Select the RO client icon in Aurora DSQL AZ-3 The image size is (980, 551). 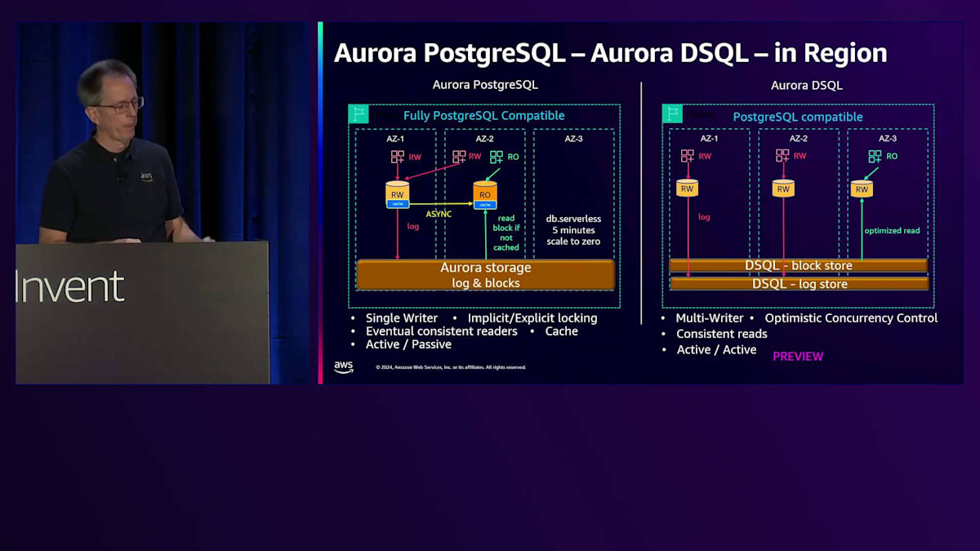click(875, 156)
